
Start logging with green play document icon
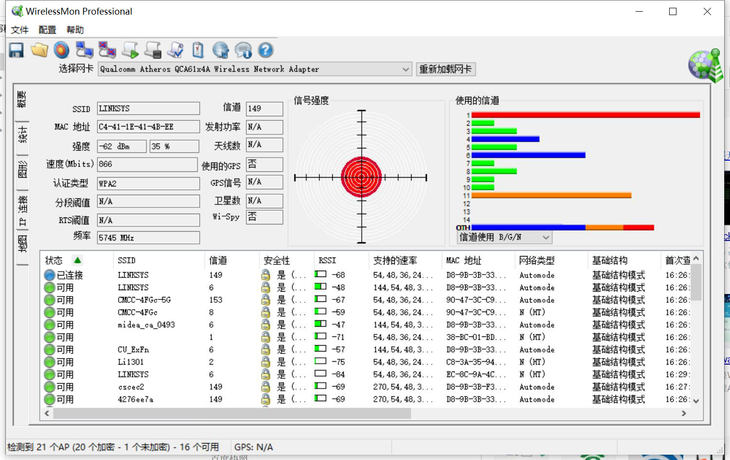(x=130, y=50)
